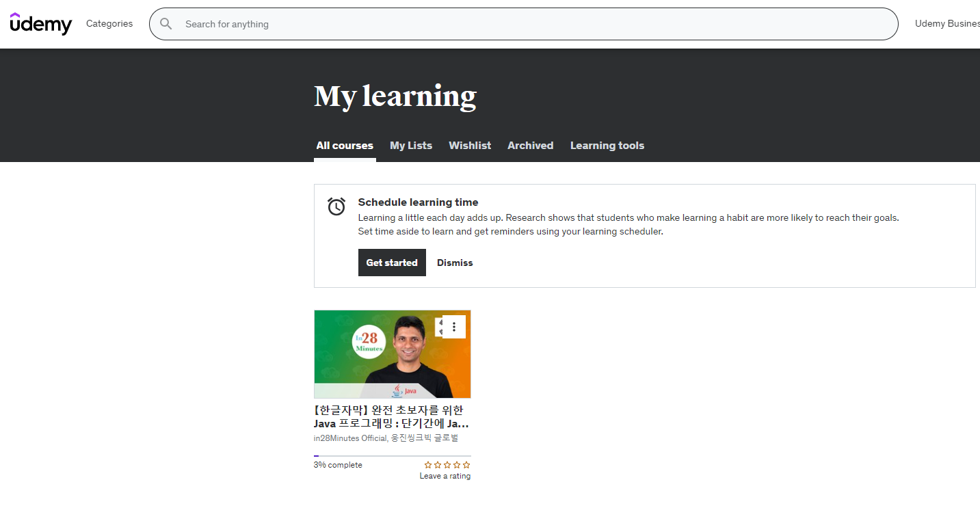Open the Udemy Business link
Screen dimensions: 980x508
tap(947, 24)
